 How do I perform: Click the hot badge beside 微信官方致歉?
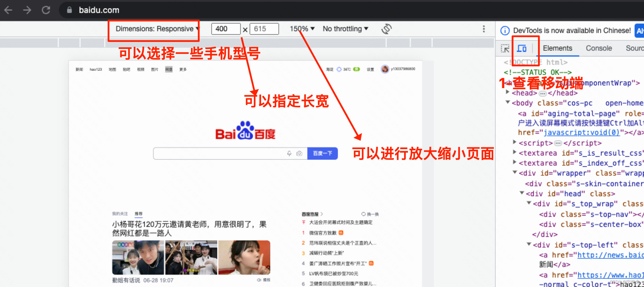pos(341,233)
